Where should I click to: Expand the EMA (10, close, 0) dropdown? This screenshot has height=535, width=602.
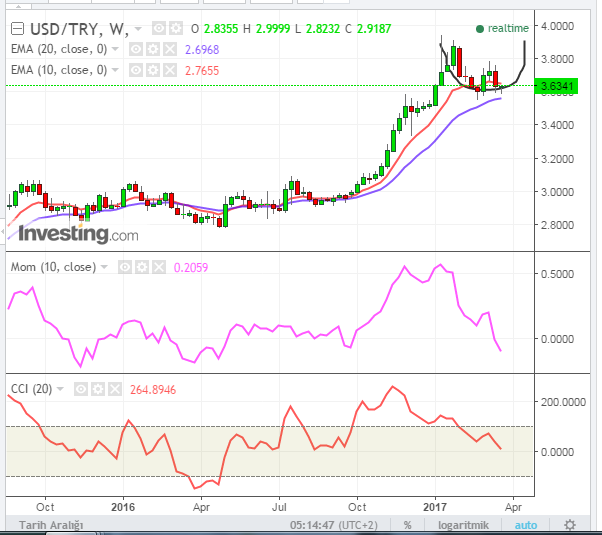[x=115, y=70]
